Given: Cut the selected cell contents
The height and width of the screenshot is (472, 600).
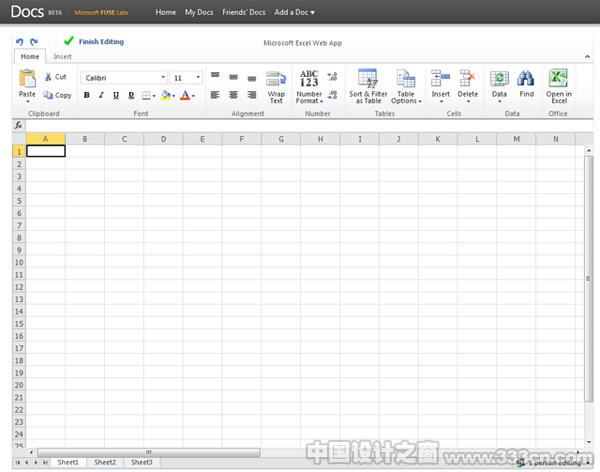Looking at the screenshot, I should 56,77.
